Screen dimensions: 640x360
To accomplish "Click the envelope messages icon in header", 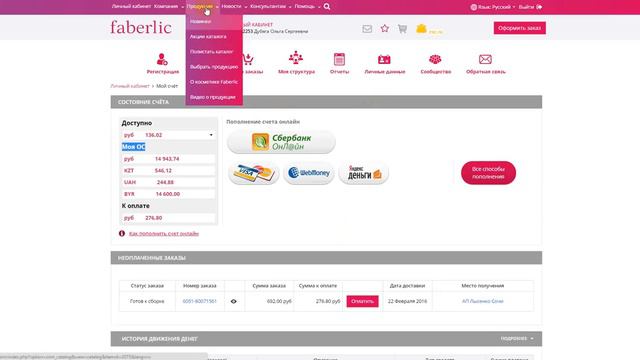I will click(x=367, y=29).
